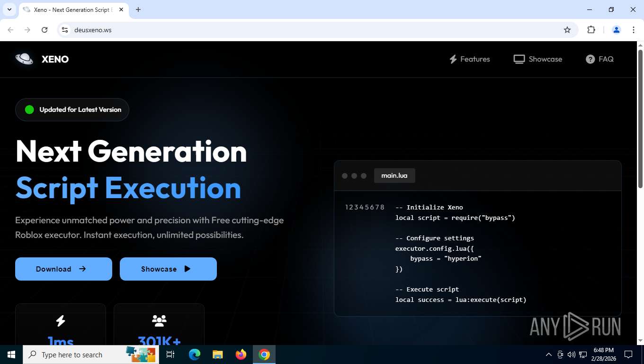This screenshot has height=364, width=644.
Task: Open the Windows Start menu
Action: click(x=11, y=355)
